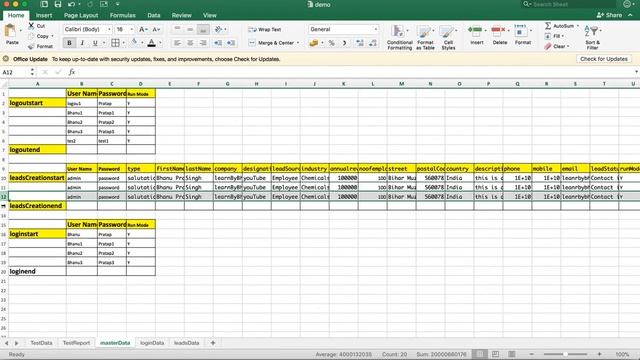Open Cell Styles

[448, 37]
